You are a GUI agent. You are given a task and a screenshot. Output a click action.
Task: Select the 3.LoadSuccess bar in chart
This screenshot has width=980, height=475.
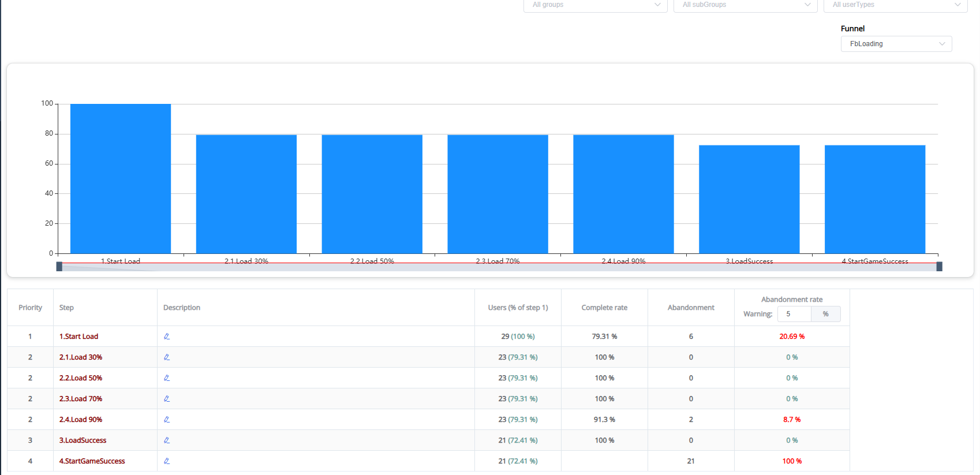pyautogui.click(x=749, y=199)
